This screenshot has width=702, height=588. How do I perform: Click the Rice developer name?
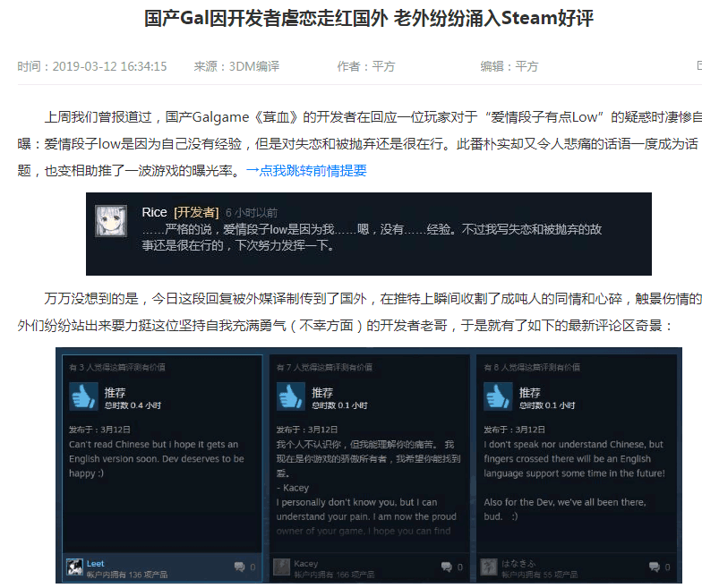click(x=154, y=212)
